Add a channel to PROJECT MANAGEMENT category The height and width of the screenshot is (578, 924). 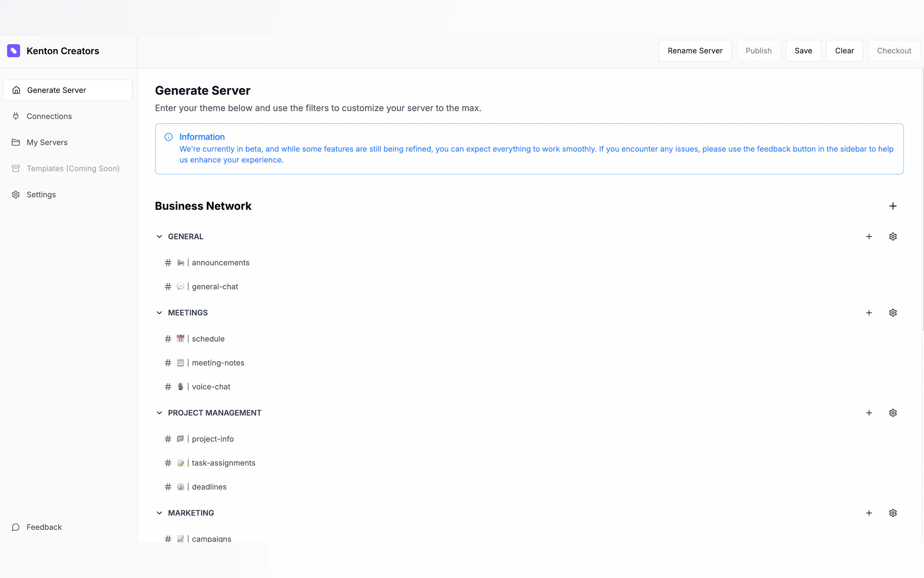click(x=869, y=413)
